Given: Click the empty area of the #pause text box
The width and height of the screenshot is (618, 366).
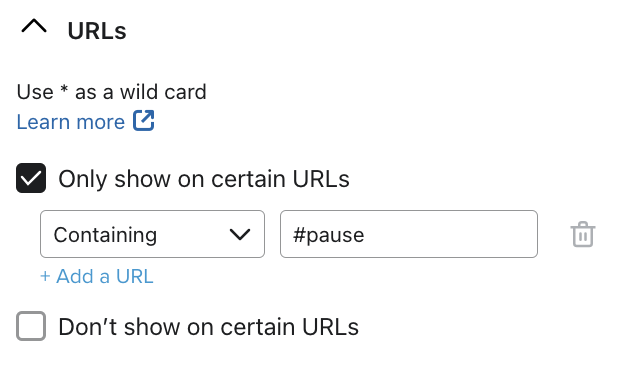Looking at the screenshot, I should click(449, 234).
